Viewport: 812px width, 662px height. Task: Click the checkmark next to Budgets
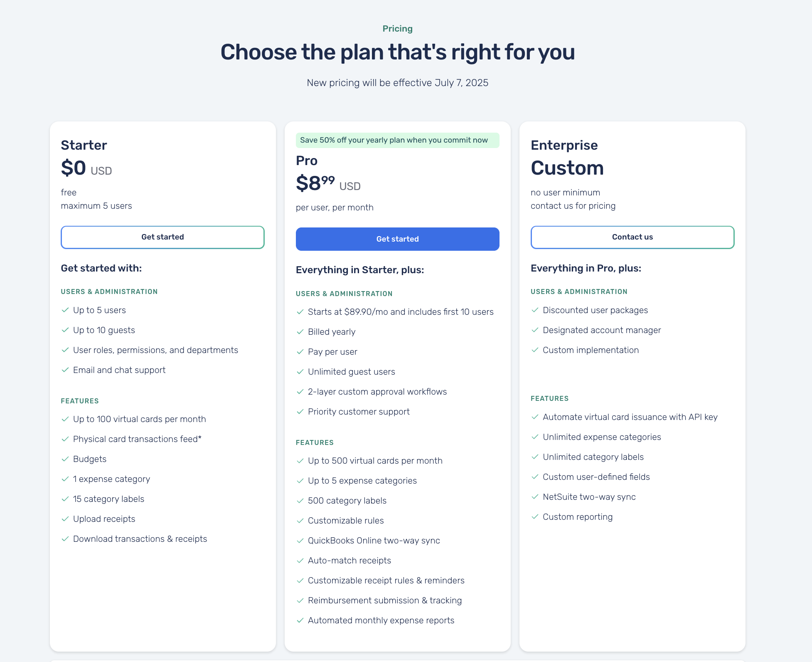[65, 459]
